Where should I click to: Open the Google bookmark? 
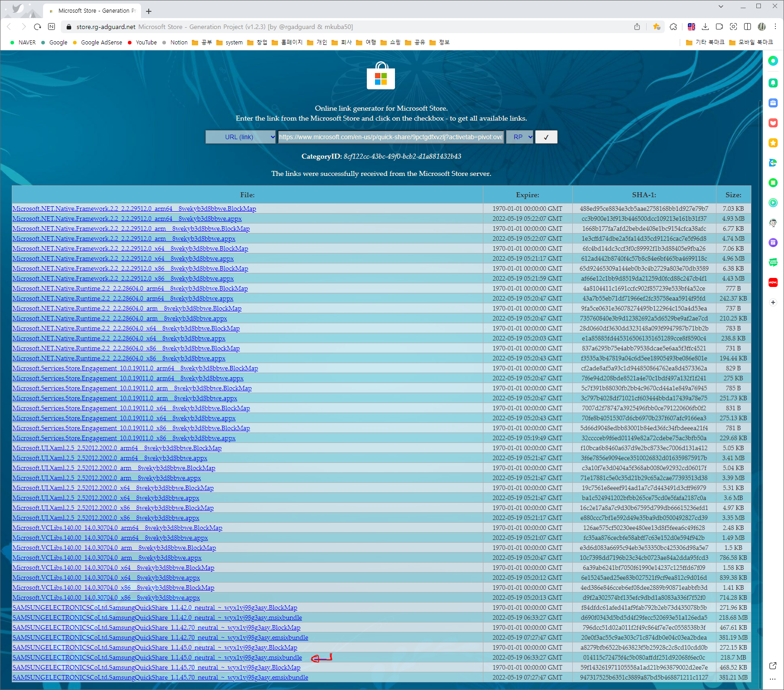coord(54,43)
